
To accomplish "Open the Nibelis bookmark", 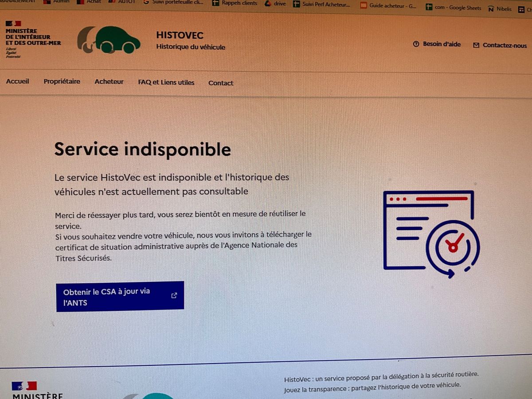I will 500,9.
